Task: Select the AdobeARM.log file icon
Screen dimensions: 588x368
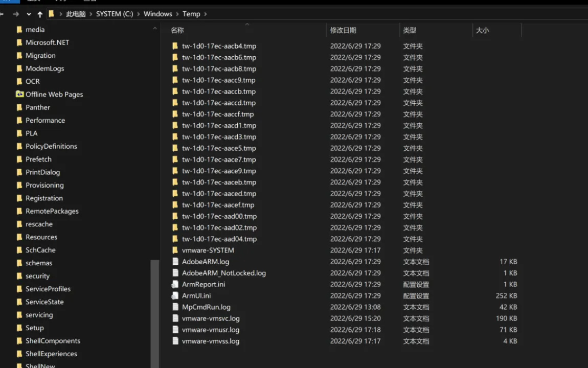Action: click(175, 262)
